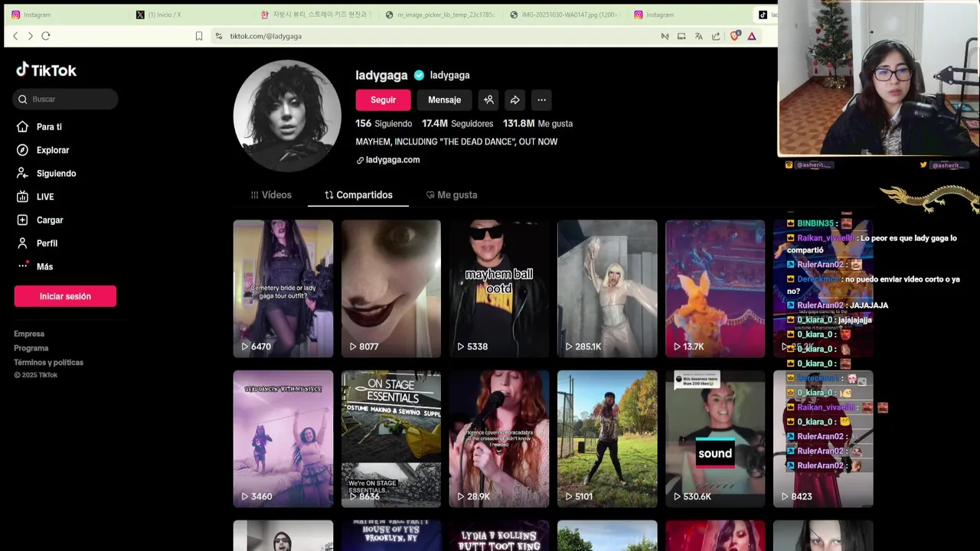Viewport: 980px width, 551px height.
Task: Open the LIVE section
Action: 45,197
